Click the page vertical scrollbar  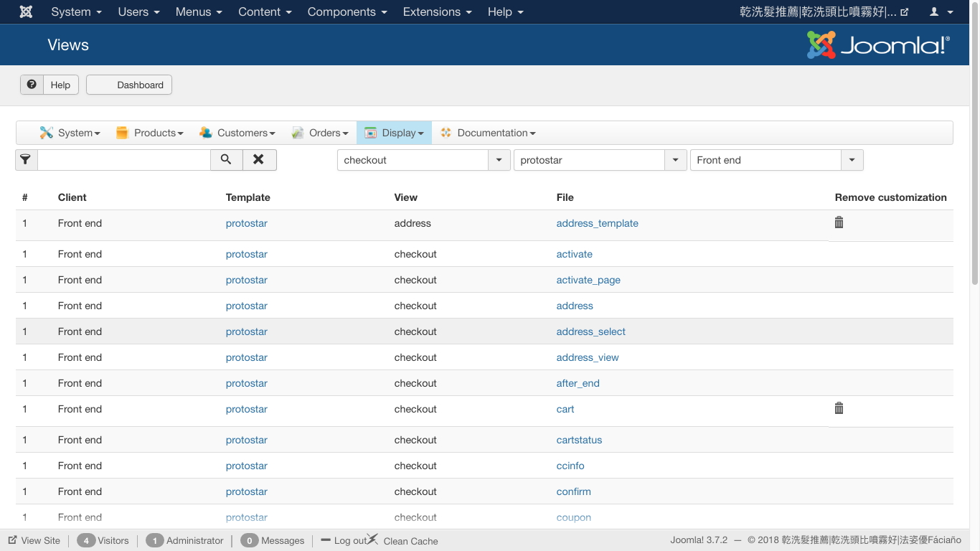point(975,143)
